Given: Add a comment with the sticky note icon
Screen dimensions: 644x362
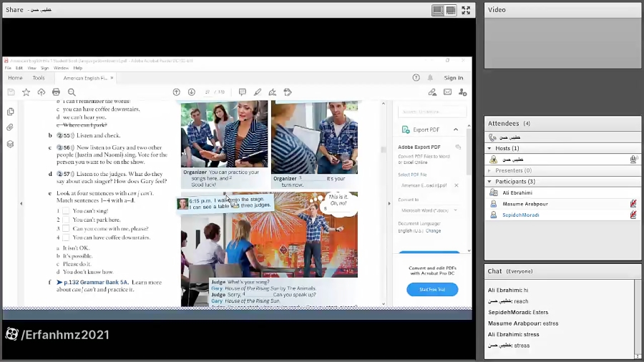Looking at the screenshot, I should coord(242,92).
